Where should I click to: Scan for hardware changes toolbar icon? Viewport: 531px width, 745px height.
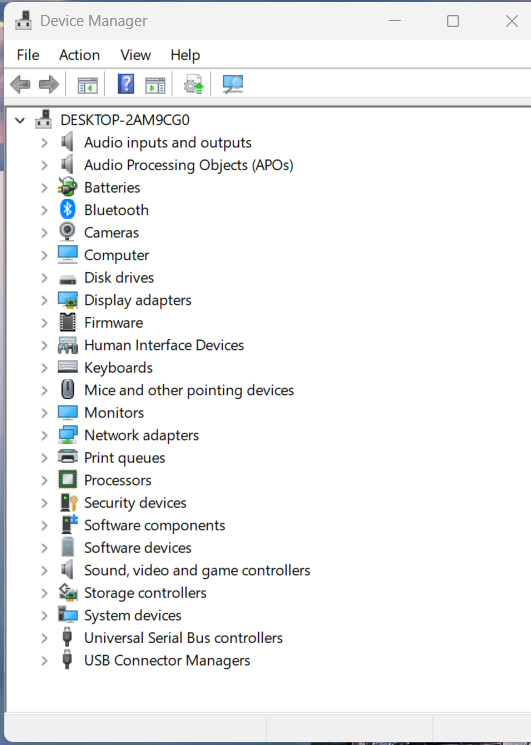233,84
